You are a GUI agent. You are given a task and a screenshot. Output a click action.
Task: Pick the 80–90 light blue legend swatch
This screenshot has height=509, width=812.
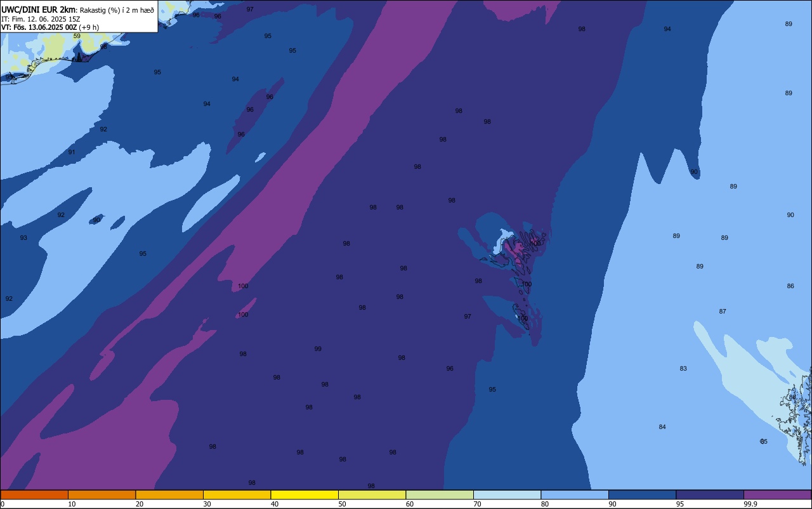coord(575,494)
